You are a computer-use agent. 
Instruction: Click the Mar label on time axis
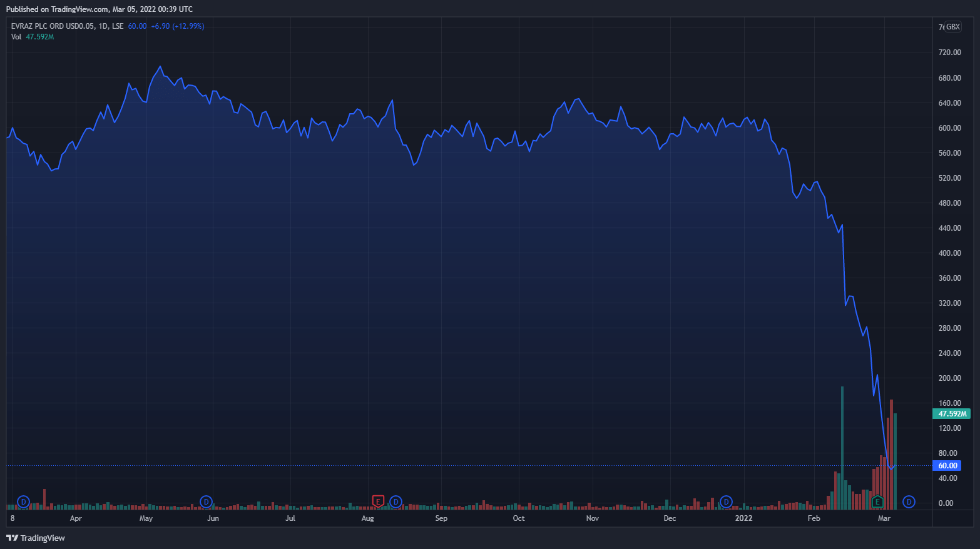coord(884,518)
